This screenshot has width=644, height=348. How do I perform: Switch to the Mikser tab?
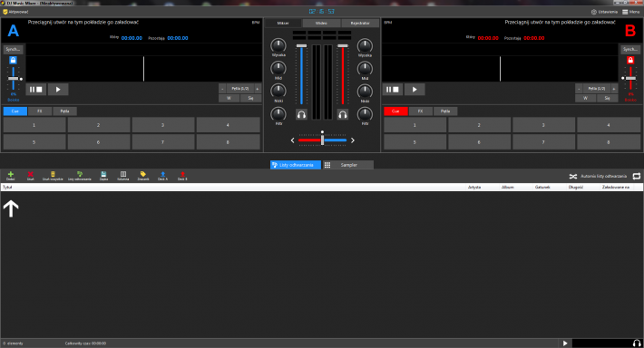283,23
